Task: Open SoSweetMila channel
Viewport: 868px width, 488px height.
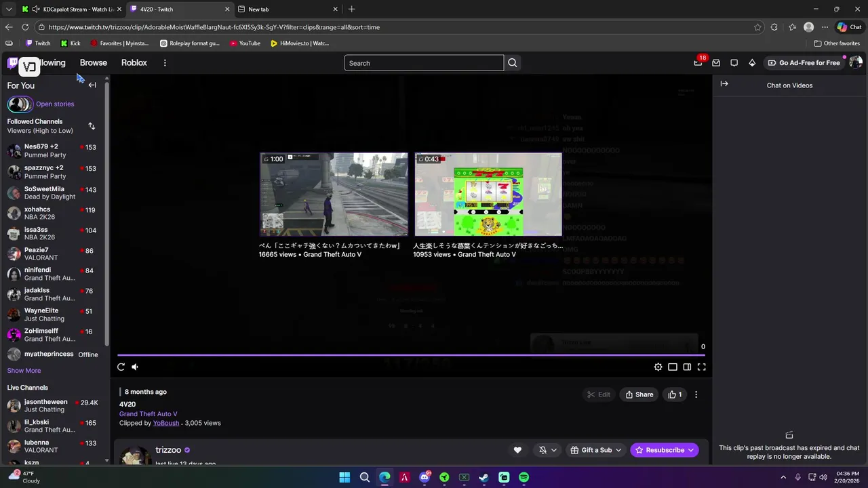Action: click(x=53, y=192)
